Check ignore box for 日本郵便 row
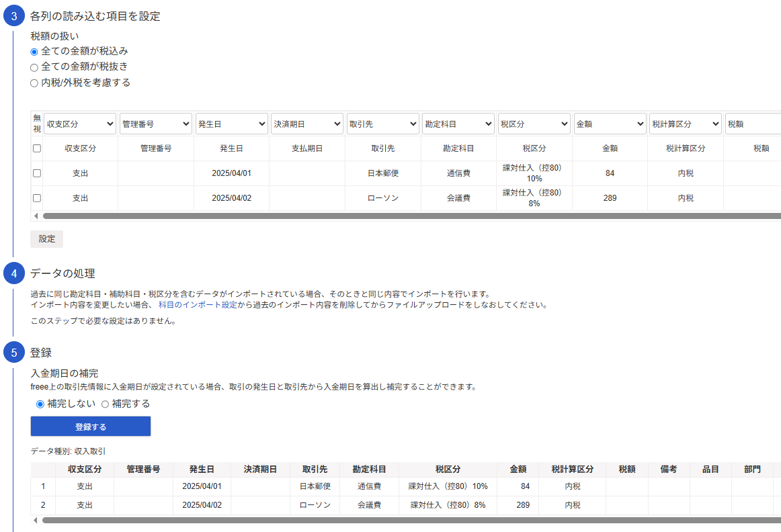This screenshot has height=532, width=781. (37, 173)
